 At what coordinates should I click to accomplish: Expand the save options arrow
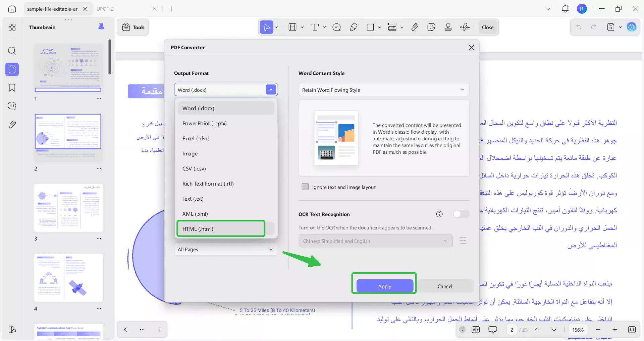(x=620, y=27)
